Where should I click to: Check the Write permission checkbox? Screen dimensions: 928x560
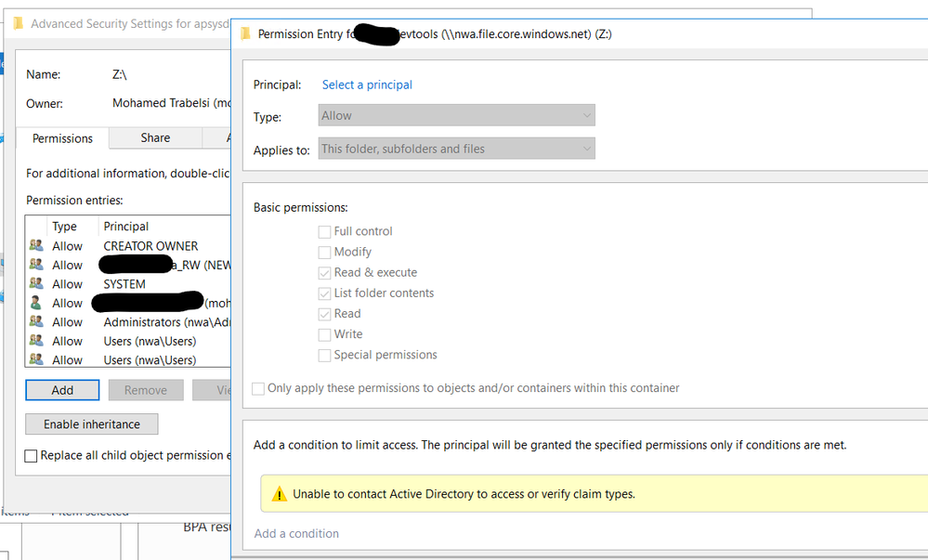point(324,334)
